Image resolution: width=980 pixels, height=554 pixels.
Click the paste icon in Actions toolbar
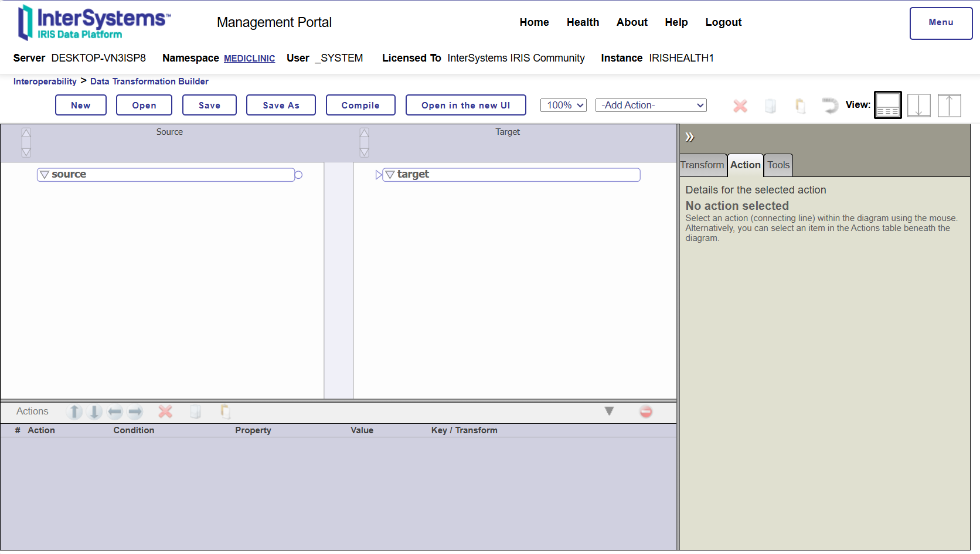coord(225,412)
